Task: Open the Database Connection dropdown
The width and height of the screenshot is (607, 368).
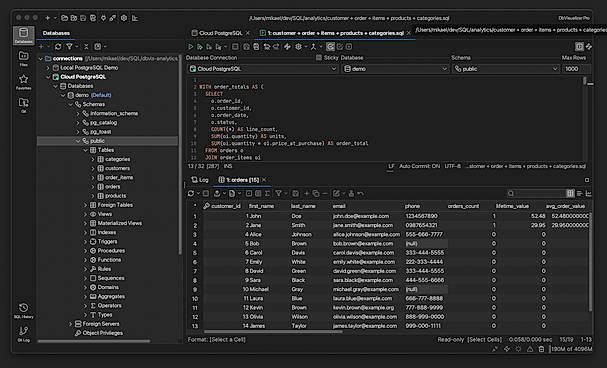Action: [263, 69]
